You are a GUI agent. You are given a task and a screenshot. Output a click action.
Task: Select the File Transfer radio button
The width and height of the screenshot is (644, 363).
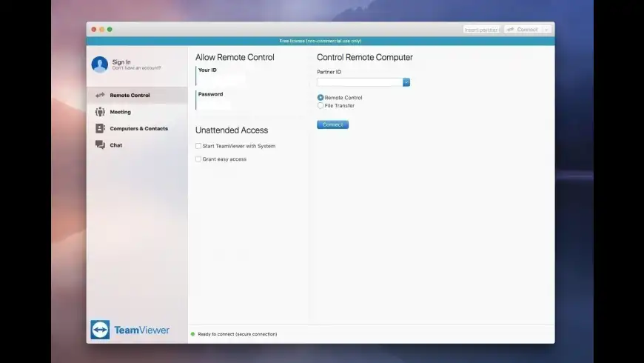pyautogui.click(x=321, y=106)
